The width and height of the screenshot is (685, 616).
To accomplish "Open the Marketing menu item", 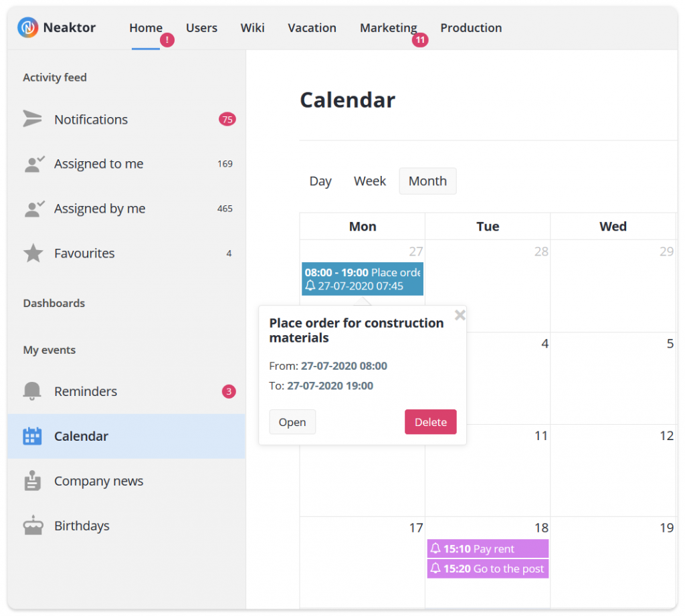I will pyautogui.click(x=389, y=27).
